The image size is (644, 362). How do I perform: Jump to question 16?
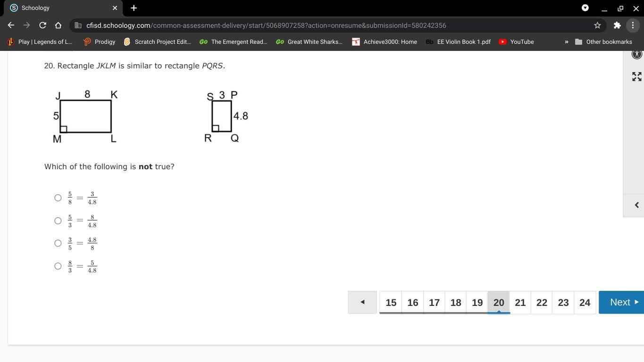pyautogui.click(x=413, y=302)
